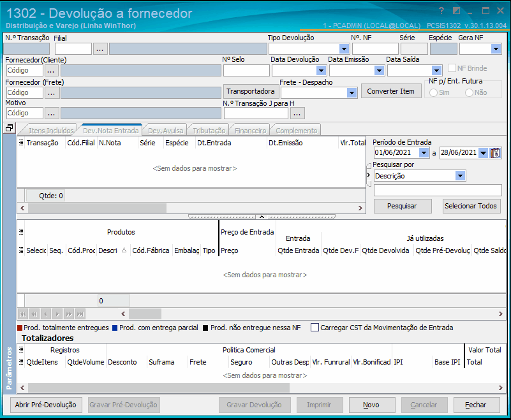Image resolution: width=511 pixels, height=420 pixels.
Task: Switch to the Dev.Avulsa tab
Action: [166, 131]
